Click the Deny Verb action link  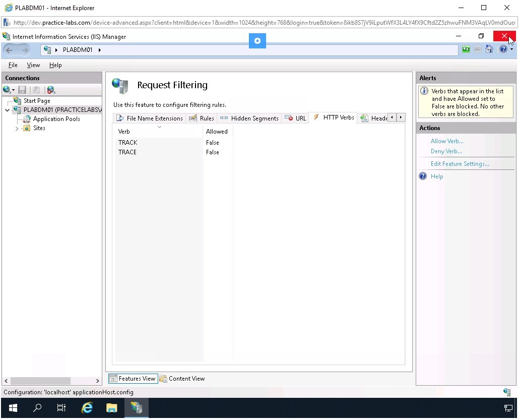[446, 151]
